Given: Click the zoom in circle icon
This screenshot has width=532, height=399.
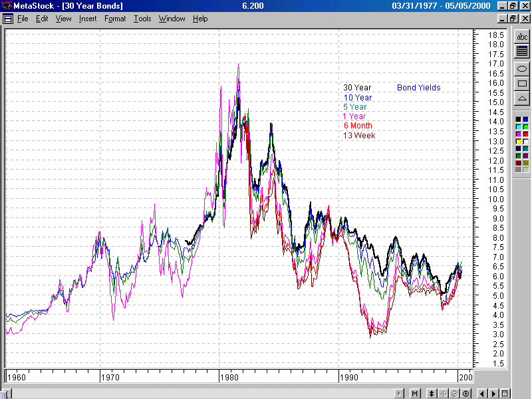Looking at the screenshot, I should 466,394.
